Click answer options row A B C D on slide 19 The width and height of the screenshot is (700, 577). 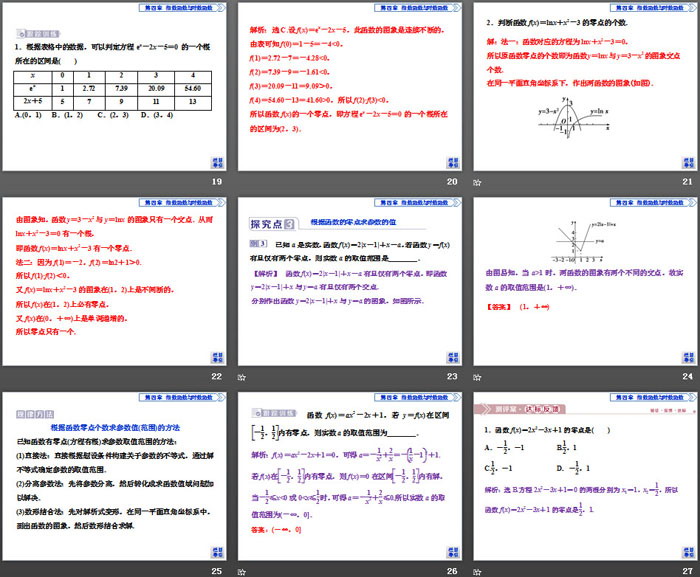point(94,115)
